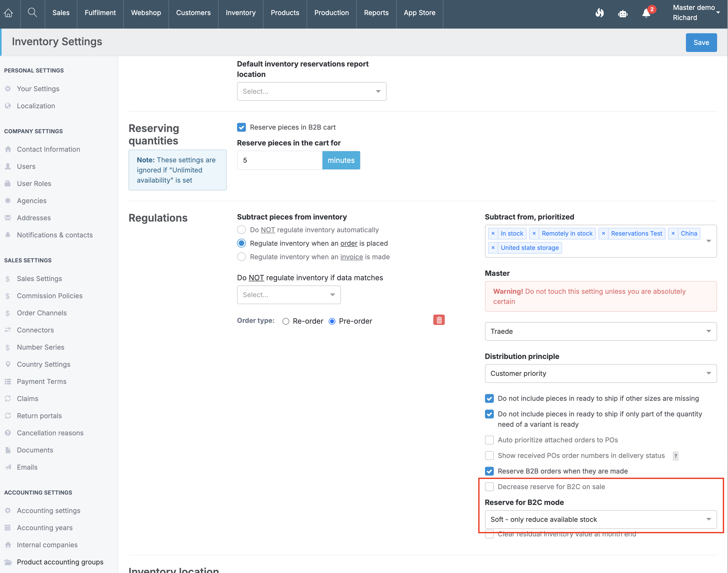Open Commission Policies

pos(50,296)
